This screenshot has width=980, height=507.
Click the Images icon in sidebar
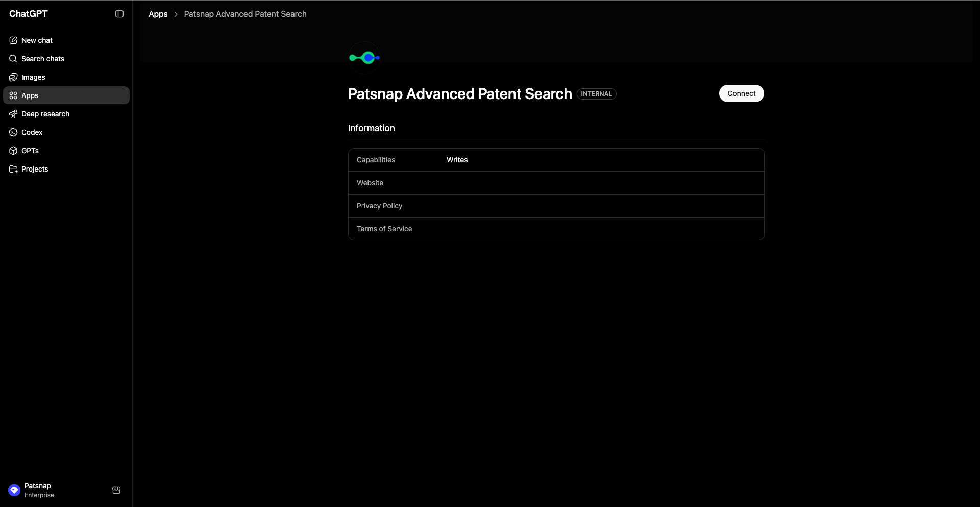click(x=13, y=77)
